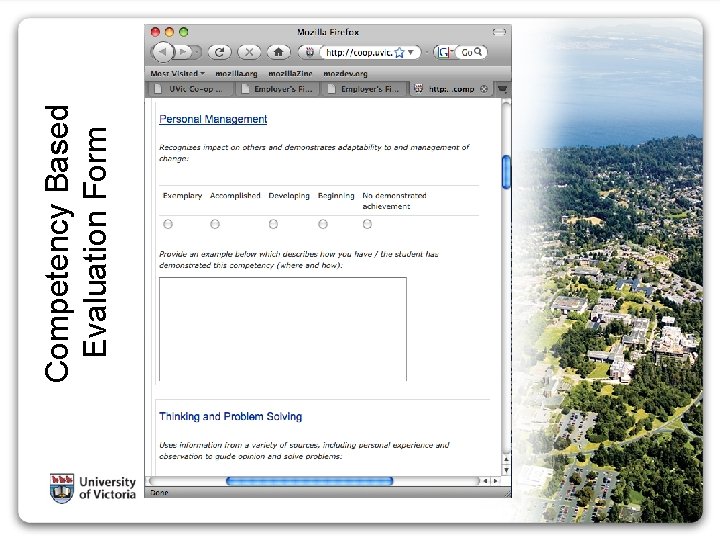Select the Exemplary radio button
The height and width of the screenshot is (540, 720).
point(168,224)
